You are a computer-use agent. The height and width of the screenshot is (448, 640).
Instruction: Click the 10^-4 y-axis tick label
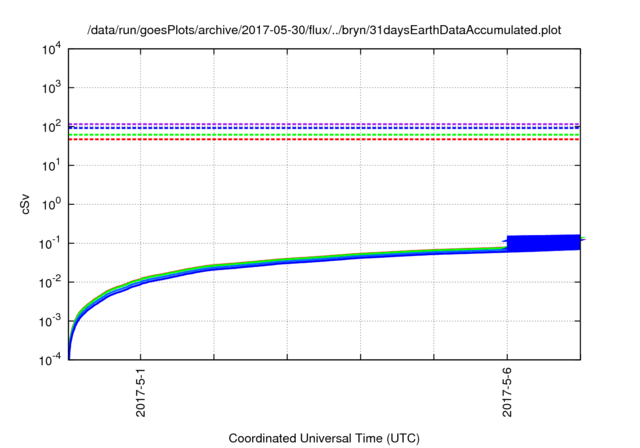pos(50,360)
